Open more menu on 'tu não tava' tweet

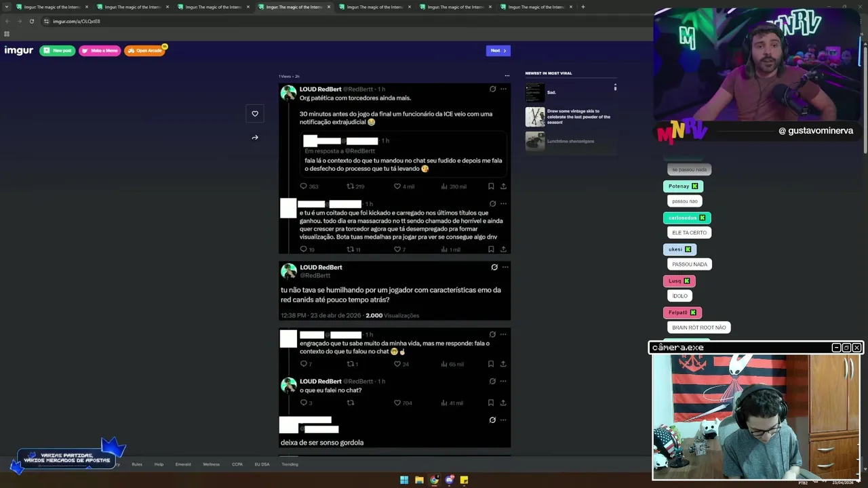[x=505, y=267]
